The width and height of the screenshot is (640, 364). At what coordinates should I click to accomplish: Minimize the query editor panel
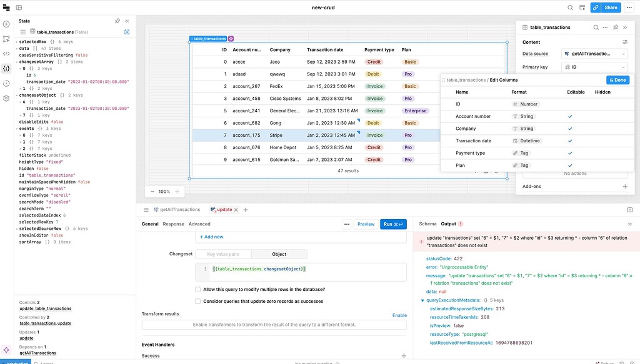point(630,210)
